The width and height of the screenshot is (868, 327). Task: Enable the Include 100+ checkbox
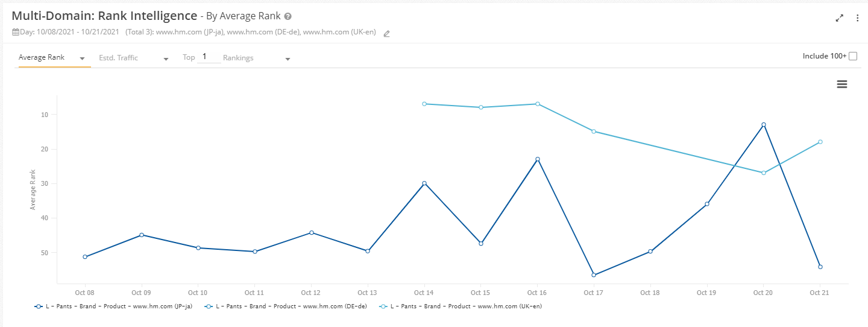852,56
